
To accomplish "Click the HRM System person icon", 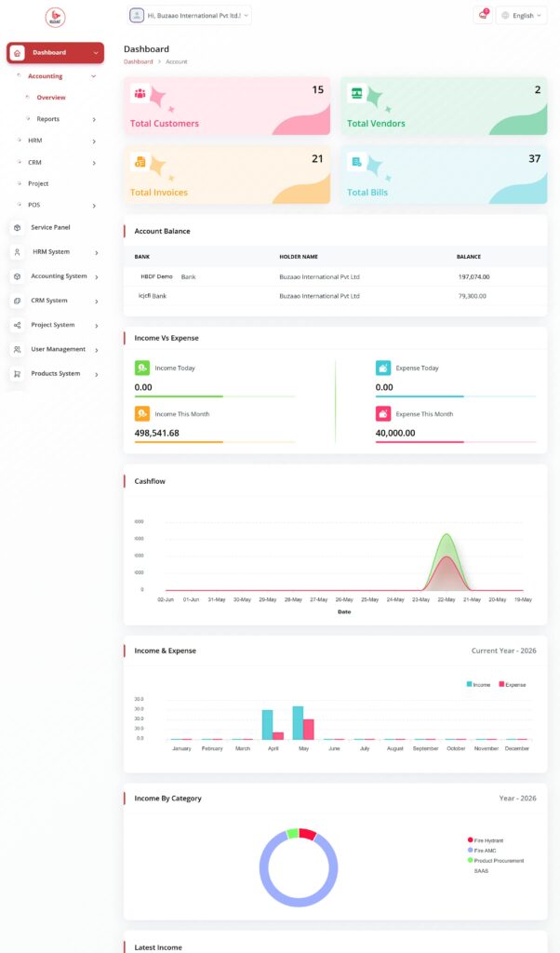I will coord(17,251).
